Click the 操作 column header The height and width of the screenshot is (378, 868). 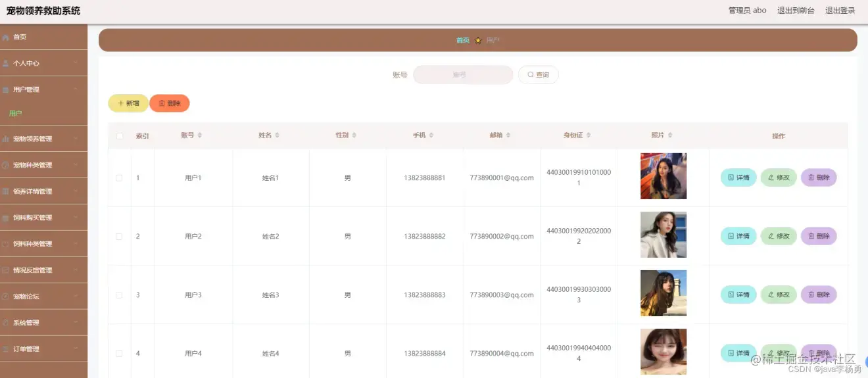pyautogui.click(x=779, y=136)
